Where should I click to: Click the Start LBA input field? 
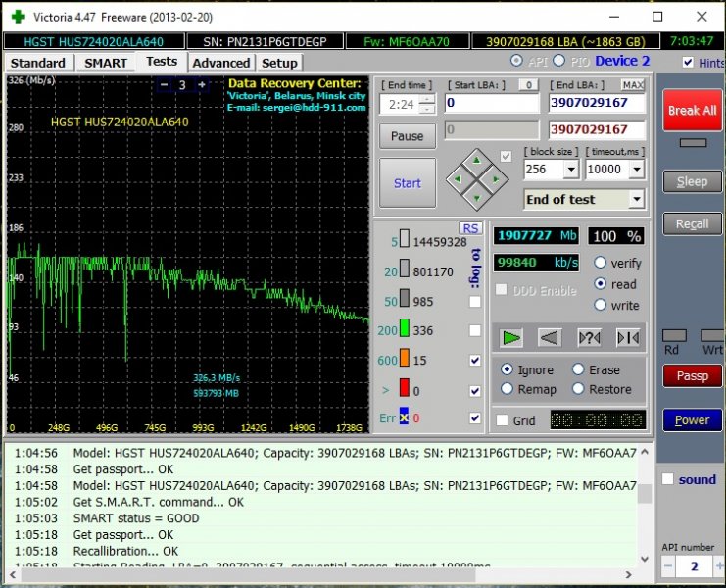click(x=491, y=103)
